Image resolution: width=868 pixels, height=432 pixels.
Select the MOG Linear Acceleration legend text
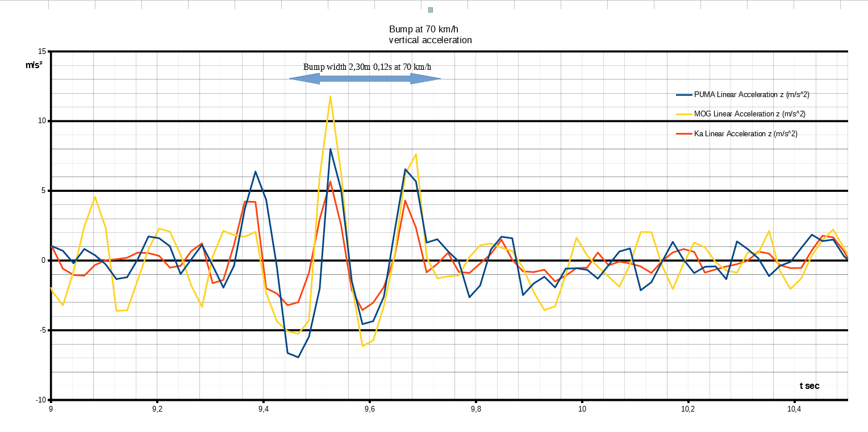749,114
